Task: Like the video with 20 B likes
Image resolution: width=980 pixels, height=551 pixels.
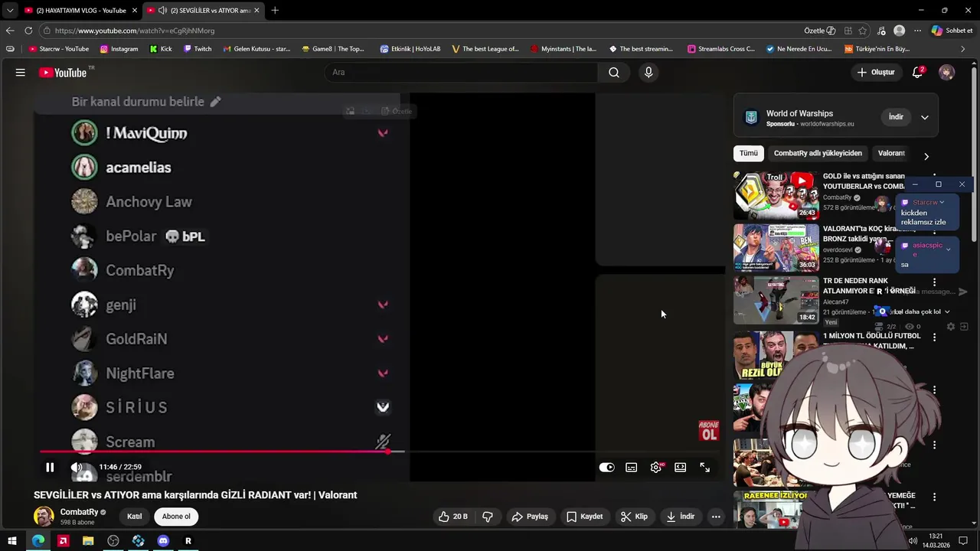Action: [x=452, y=517]
